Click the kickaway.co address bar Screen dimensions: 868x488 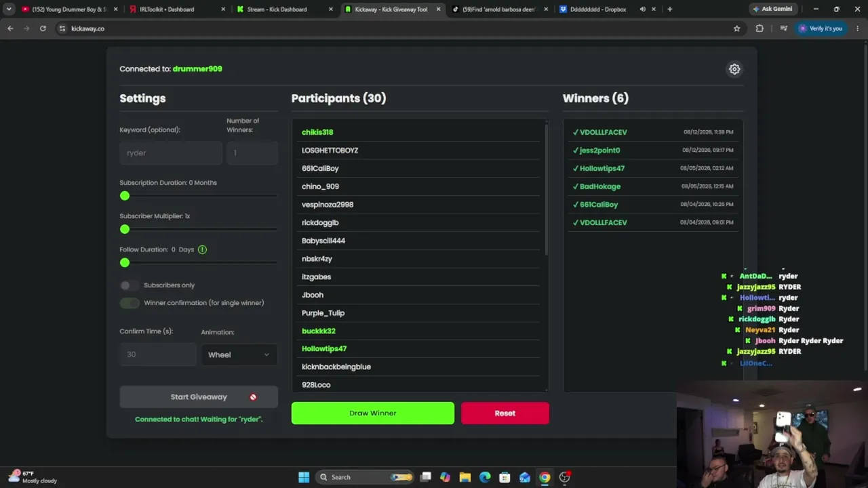click(393, 28)
